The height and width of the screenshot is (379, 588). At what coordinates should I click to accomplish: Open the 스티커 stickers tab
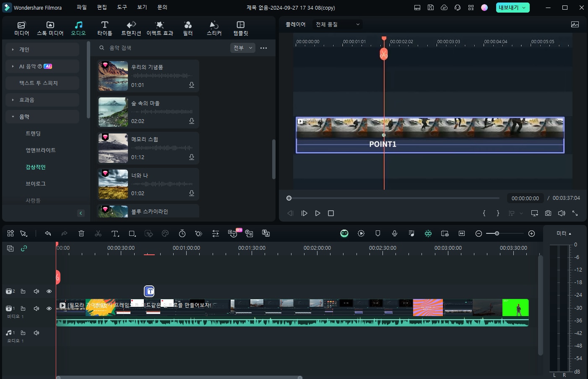pyautogui.click(x=214, y=28)
